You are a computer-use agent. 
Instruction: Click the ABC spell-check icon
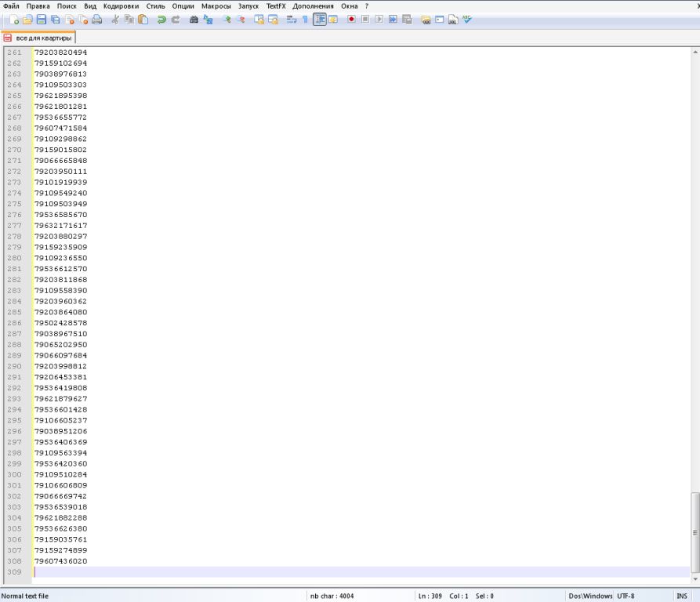pos(467,19)
